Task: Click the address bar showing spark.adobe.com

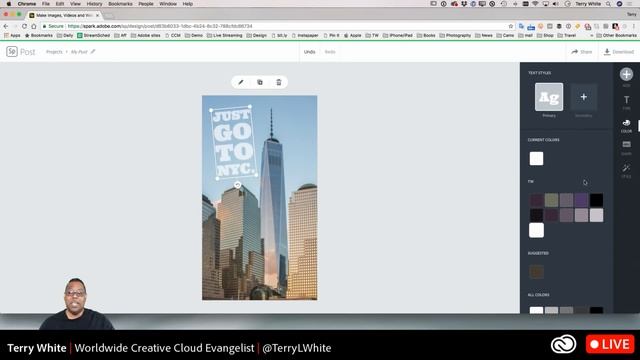Action: 278,26
